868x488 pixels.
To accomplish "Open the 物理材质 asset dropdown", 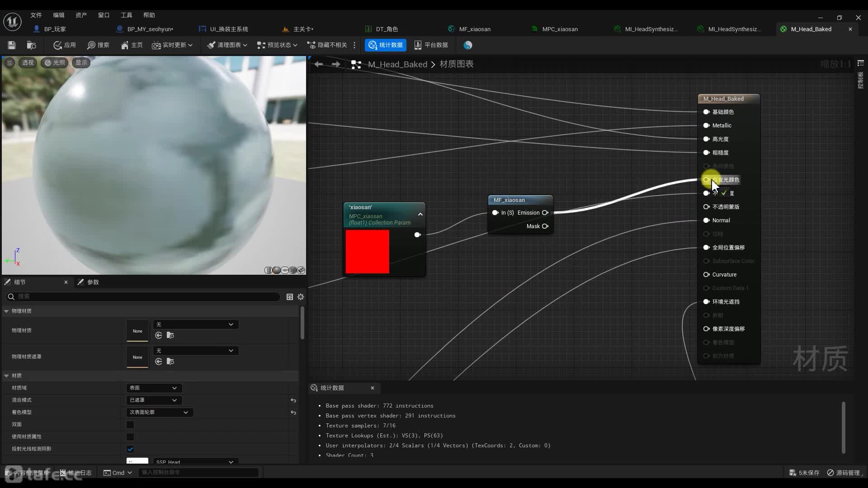I will pyautogui.click(x=196, y=324).
